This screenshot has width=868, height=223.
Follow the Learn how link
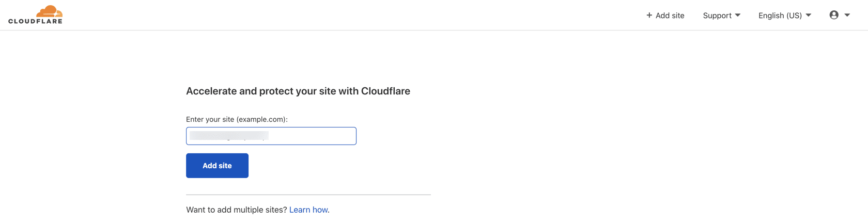(x=308, y=210)
